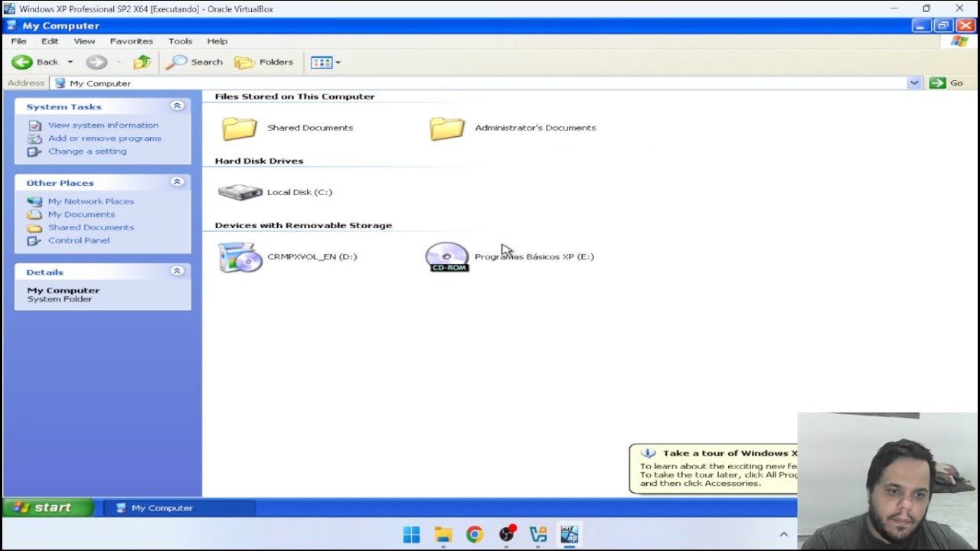Viewport: 980px width, 551px height.
Task: Click Change a setting link
Action: click(x=87, y=151)
